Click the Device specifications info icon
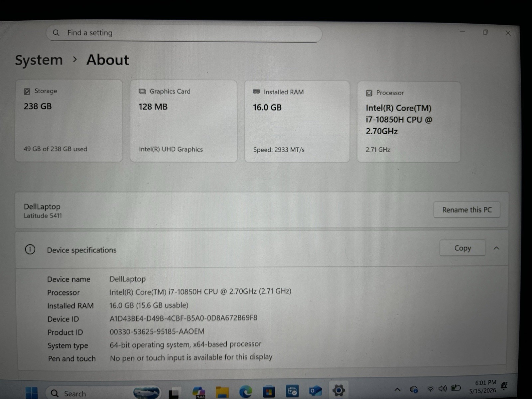 coord(30,249)
